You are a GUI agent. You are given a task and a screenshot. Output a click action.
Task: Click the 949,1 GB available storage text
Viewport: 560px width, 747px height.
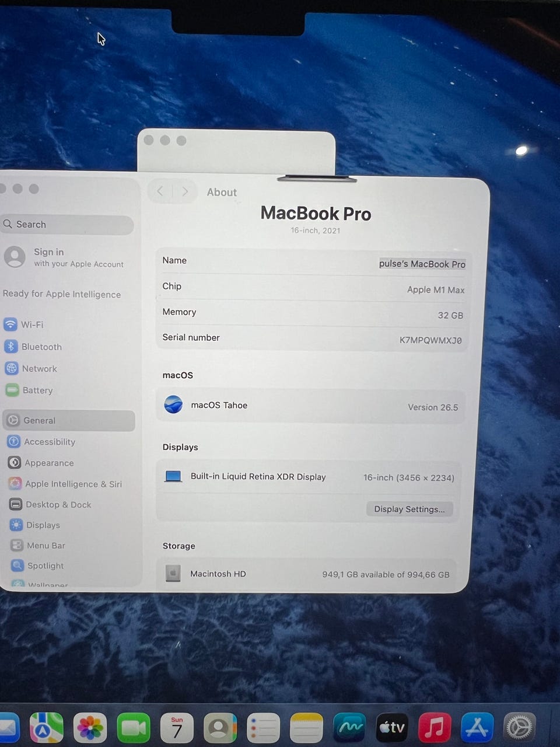pyautogui.click(x=386, y=574)
